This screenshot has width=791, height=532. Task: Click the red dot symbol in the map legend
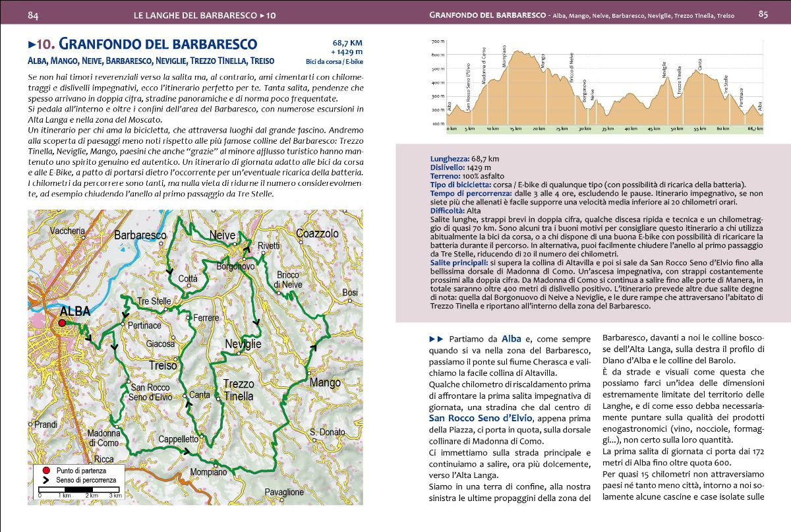46,470
